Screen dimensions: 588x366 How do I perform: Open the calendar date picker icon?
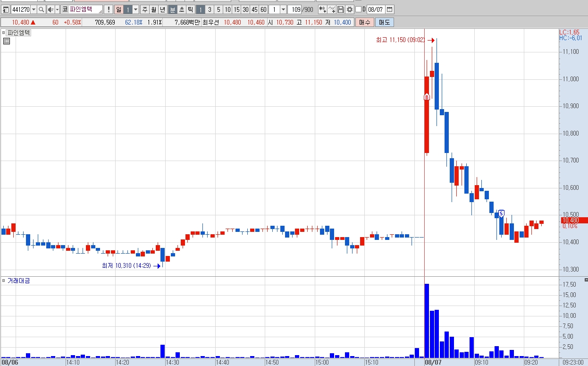pyautogui.click(x=389, y=9)
